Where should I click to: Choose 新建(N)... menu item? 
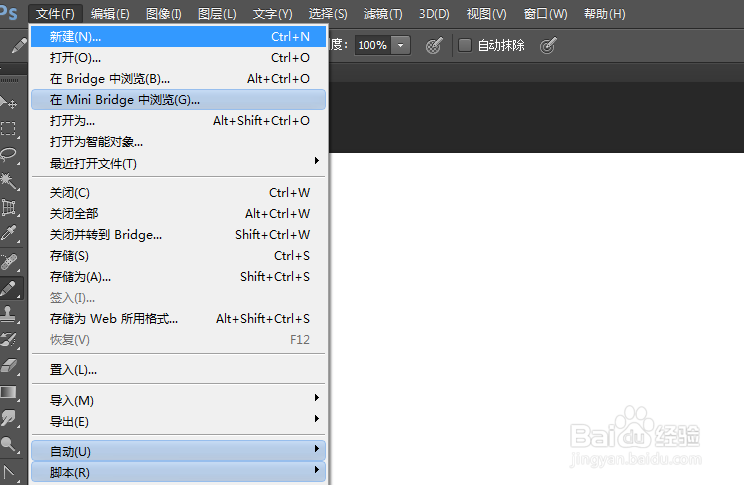click(x=178, y=37)
